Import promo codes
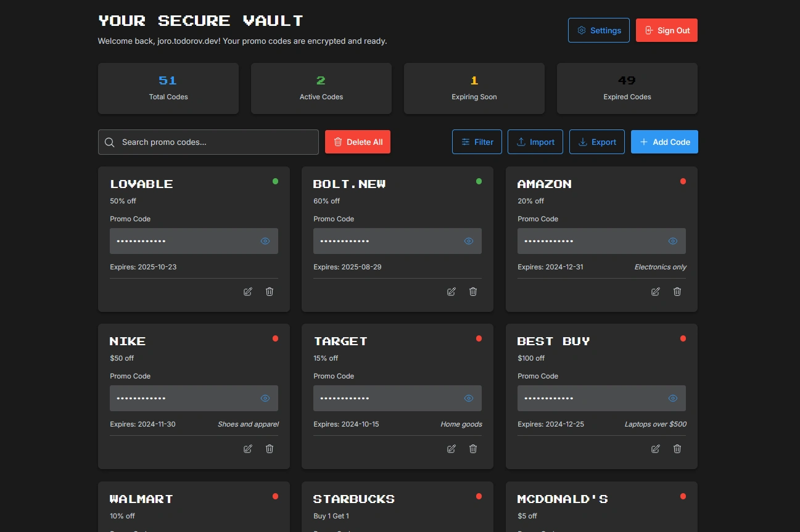This screenshot has height=532, width=800. [535, 142]
